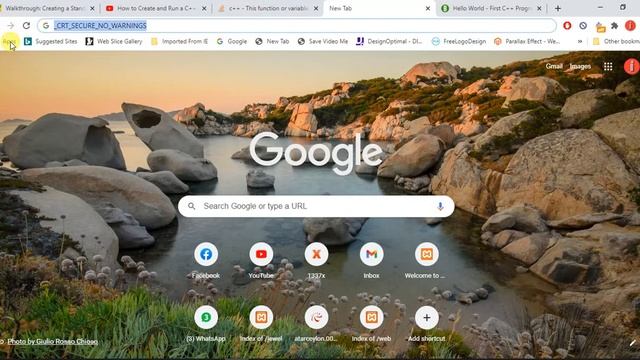Open the Parallax Effect bookmark
640x360 pixels.
point(527,42)
